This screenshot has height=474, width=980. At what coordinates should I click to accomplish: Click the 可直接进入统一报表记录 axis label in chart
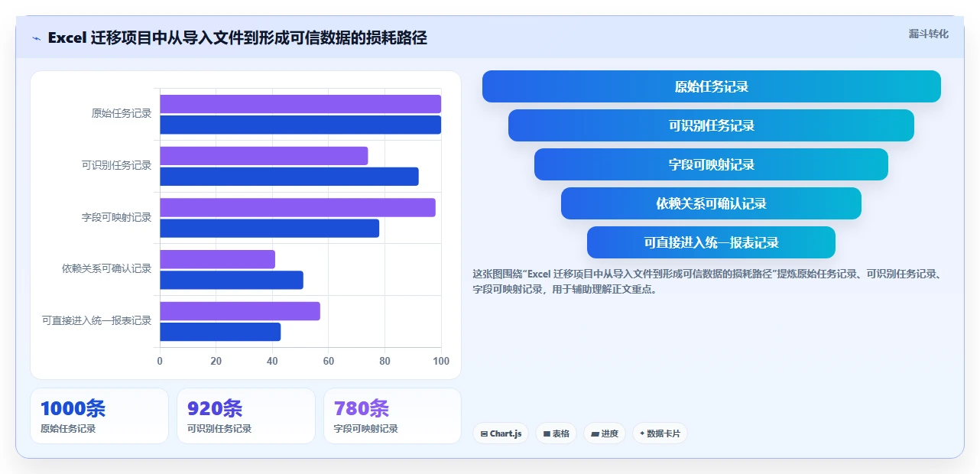(x=96, y=320)
